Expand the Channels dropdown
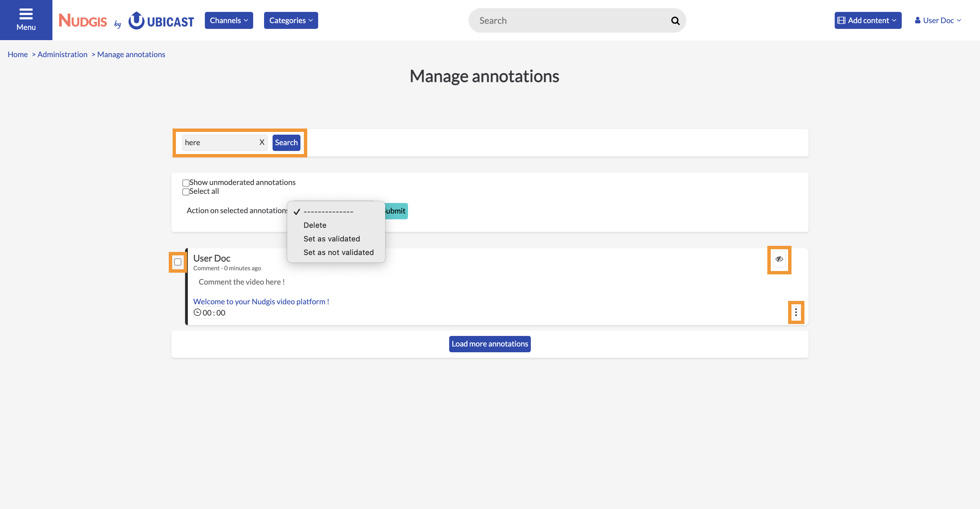Screen dimensions: 980x509 (229, 20)
